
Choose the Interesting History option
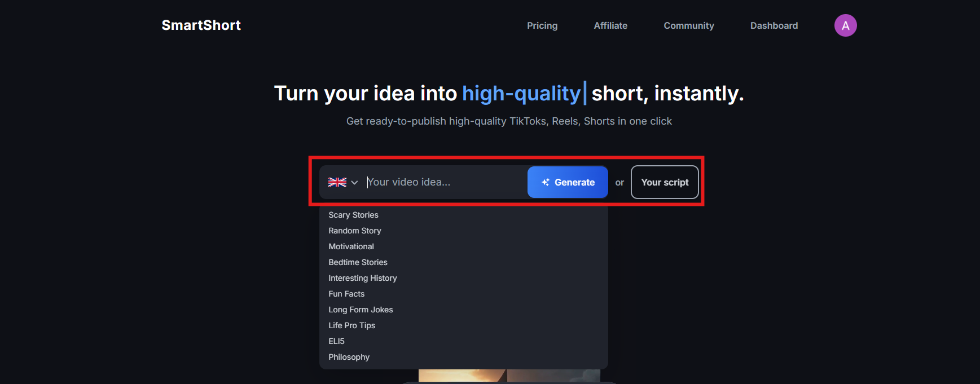tap(363, 278)
